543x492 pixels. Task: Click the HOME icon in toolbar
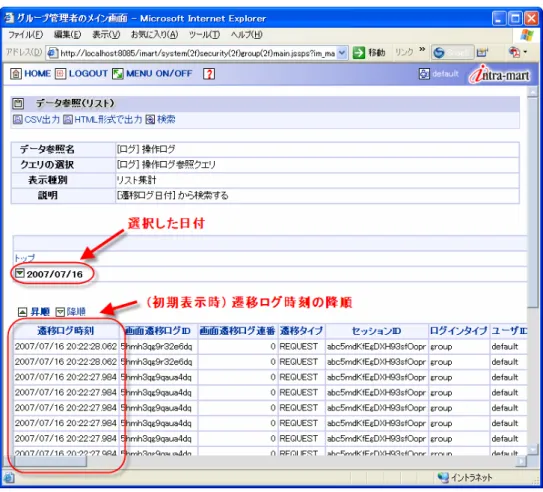[16, 74]
